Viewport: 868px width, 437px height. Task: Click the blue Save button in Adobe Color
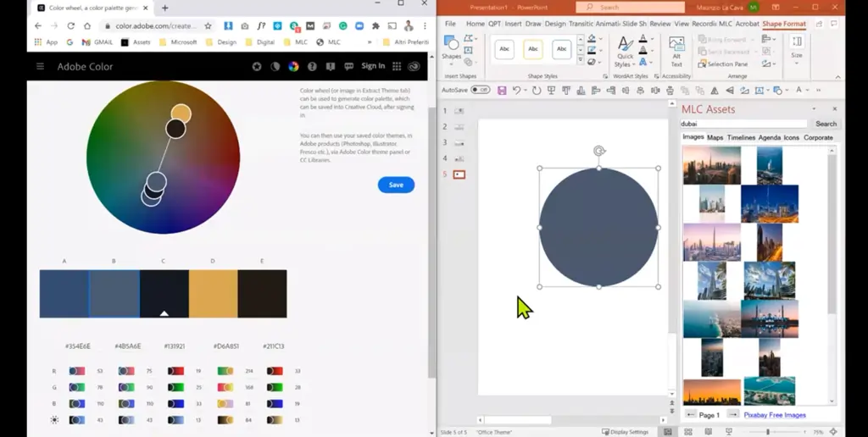pos(396,185)
